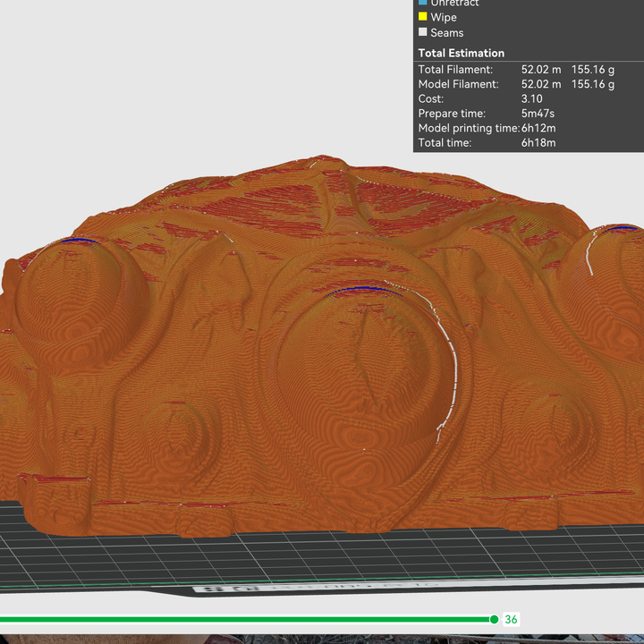The image size is (644, 644).
Task: Toggle Wipe visibility via its label
Action: point(444,17)
